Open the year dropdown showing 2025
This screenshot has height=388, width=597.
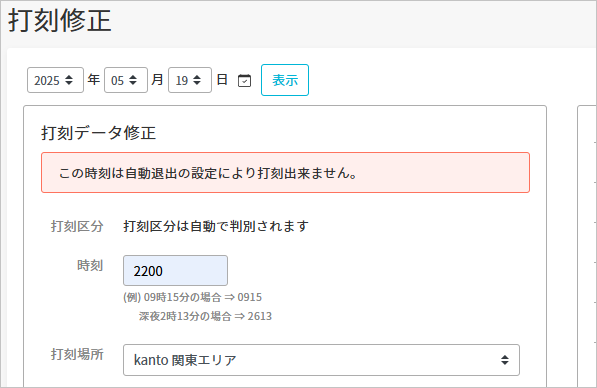[x=55, y=80]
